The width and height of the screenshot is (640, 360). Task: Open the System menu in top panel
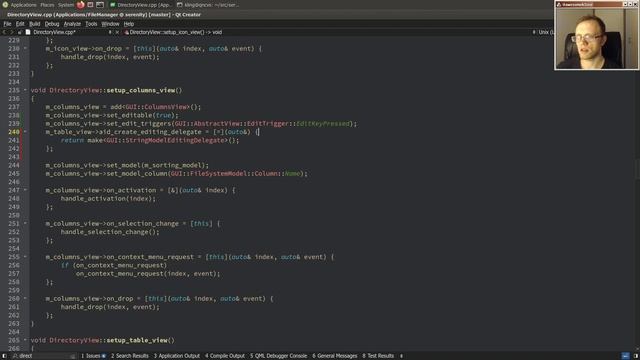(66, 5)
